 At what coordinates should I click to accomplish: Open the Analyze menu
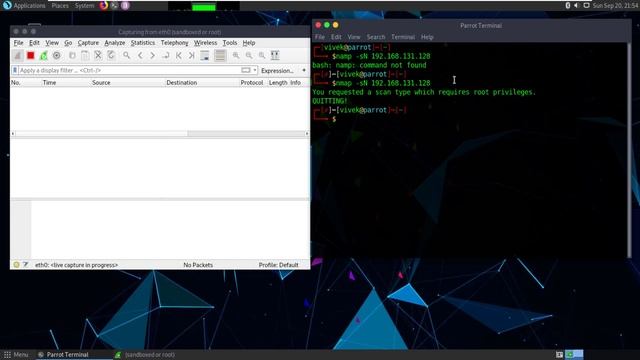(x=115, y=43)
